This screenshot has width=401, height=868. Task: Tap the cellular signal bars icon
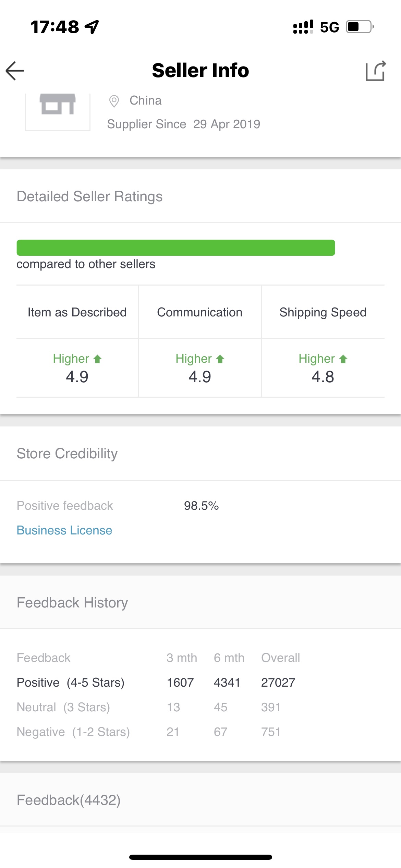point(303,27)
